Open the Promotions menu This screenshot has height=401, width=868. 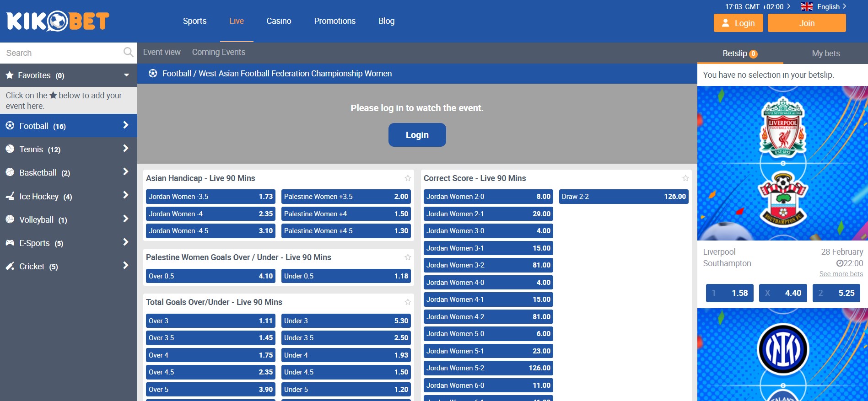click(334, 21)
